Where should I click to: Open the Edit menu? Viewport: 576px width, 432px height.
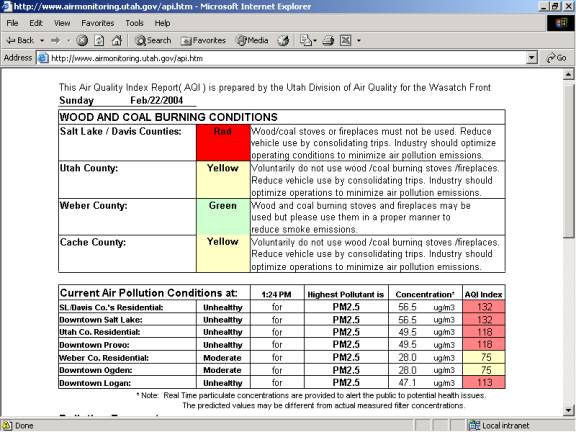click(36, 23)
